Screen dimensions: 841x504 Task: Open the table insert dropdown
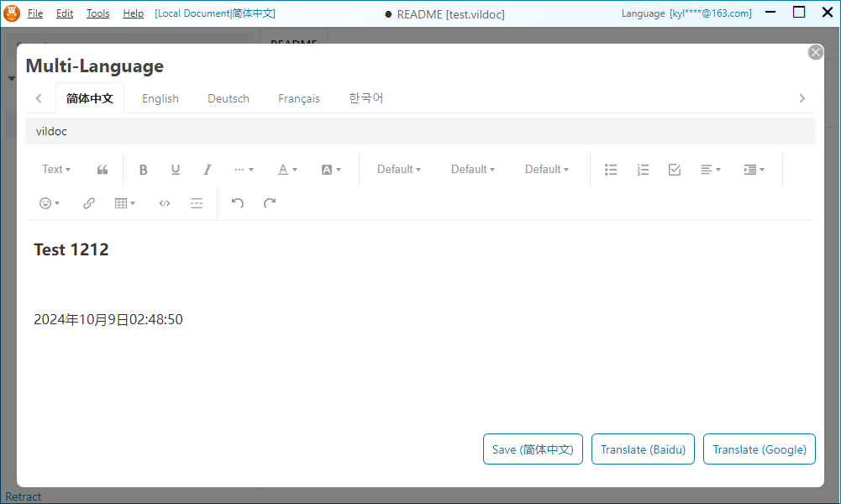pos(125,203)
